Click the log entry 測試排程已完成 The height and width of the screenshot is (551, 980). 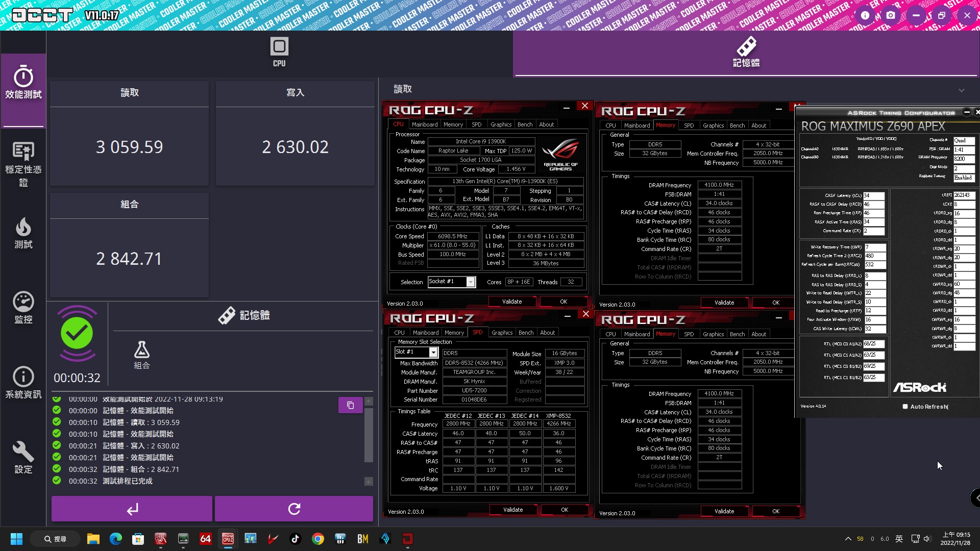[128, 481]
